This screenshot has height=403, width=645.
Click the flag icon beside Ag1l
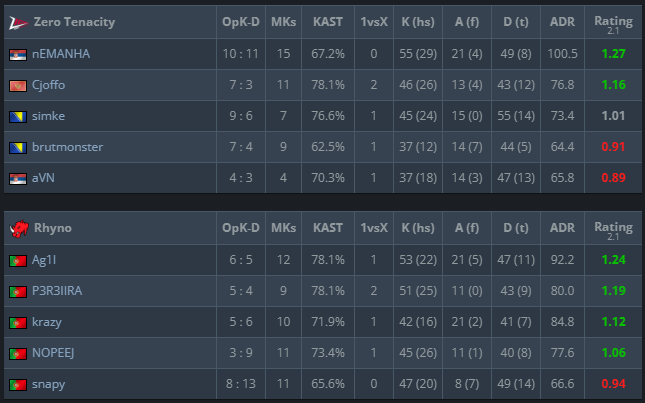pyautogui.click(x=18, y=260)
